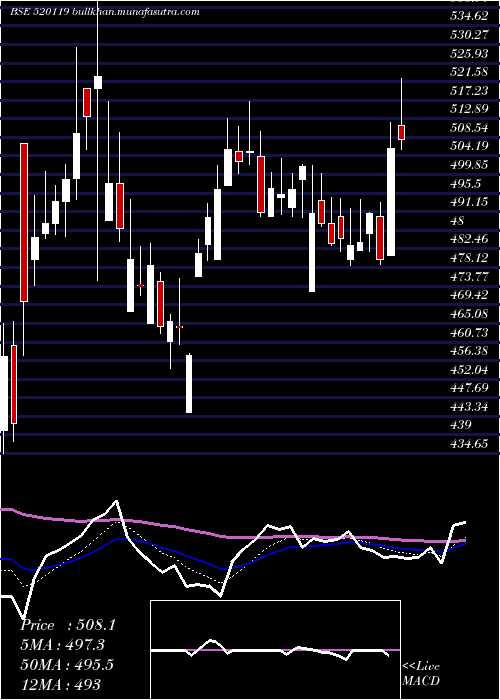The image size is (500, 700).
Task: Click the 499.85 axis label
Action: tap(469, 165)
